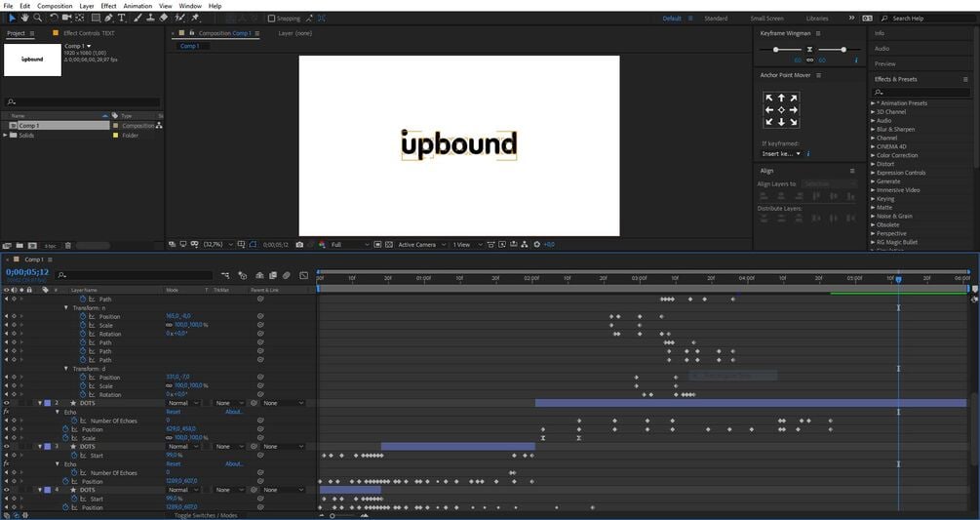Open the 1 View layout dropdown
This screenshot has width=980, height=520.
coord(467,244)
